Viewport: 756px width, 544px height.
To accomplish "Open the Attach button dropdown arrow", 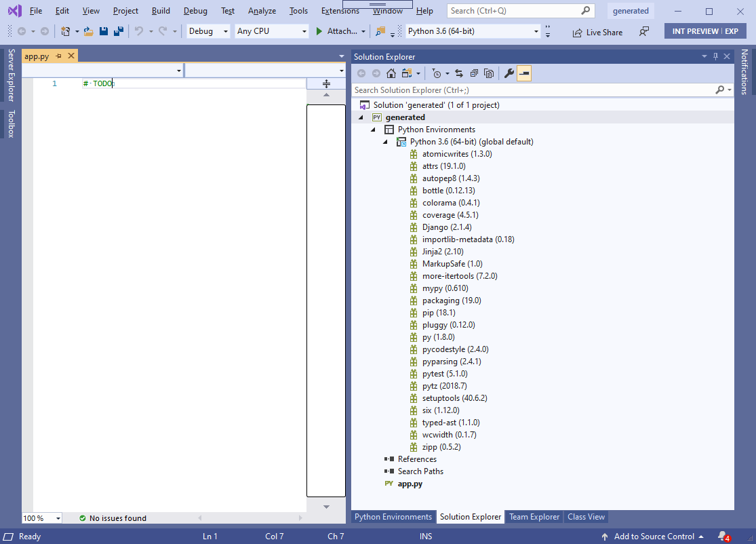I will [x=363, y=31].
